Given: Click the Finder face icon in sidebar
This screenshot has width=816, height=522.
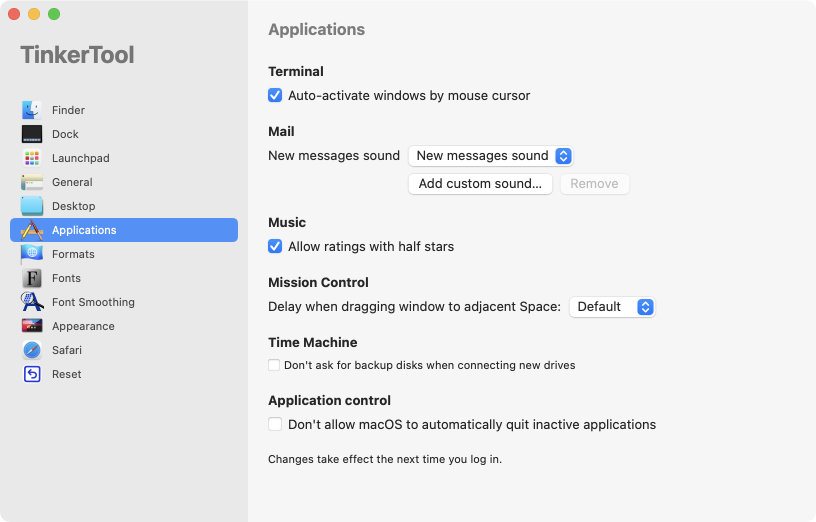Looking at the screenshot, I should (x=32, y=110).
